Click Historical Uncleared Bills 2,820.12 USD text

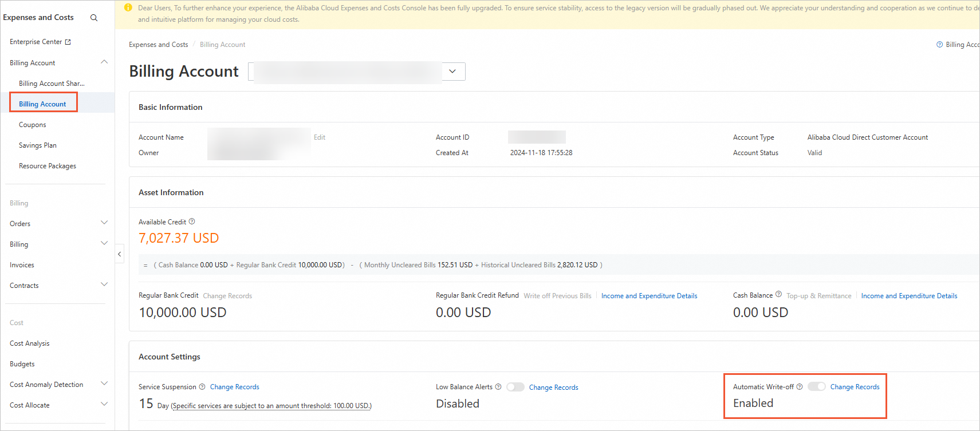pyautogui.click(x=539, y=265)
